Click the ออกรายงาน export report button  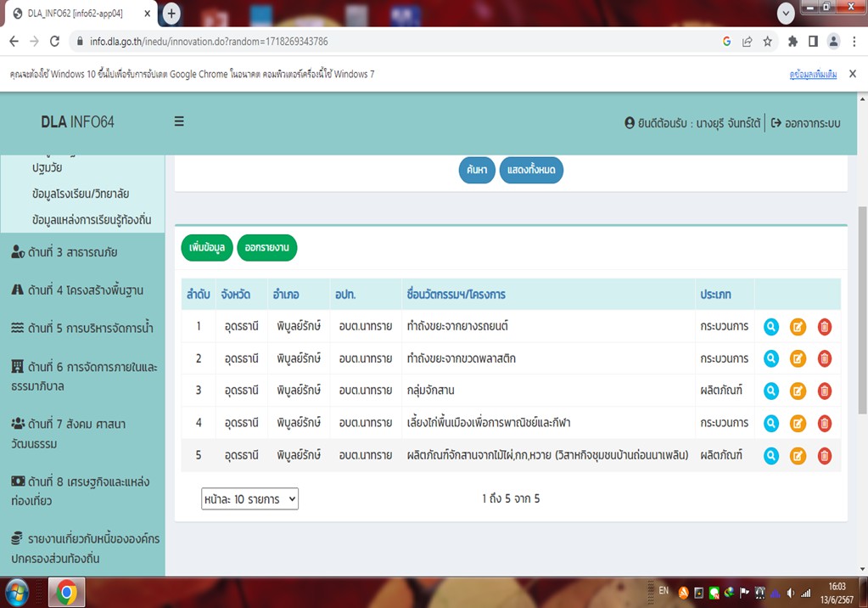267,248
